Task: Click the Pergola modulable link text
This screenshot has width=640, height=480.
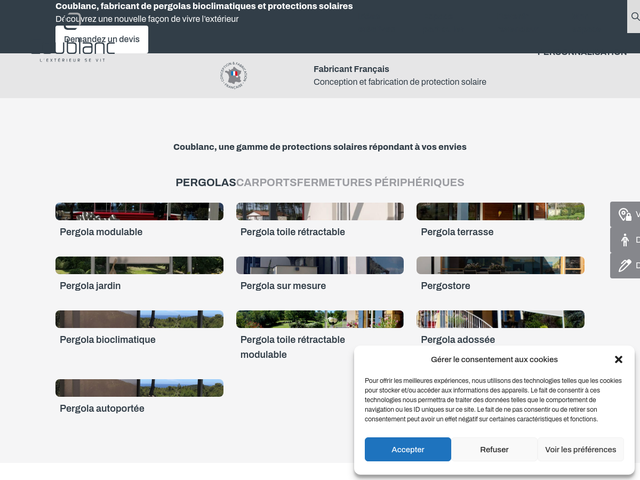Action: 101,232
